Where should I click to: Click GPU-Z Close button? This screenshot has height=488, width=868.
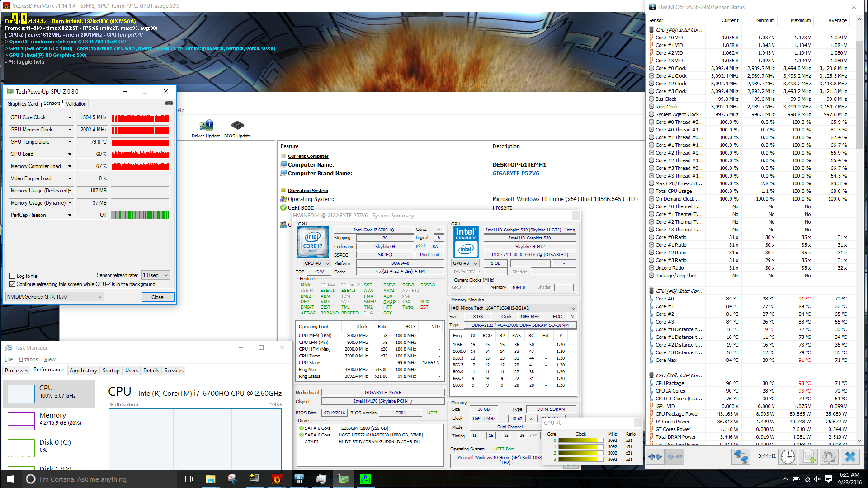click(157, 297)
